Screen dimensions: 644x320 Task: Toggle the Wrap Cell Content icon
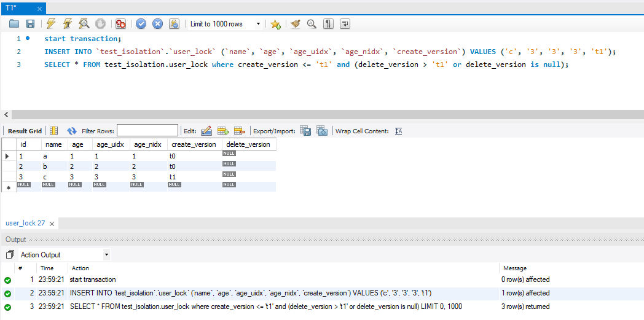[398, 131]
